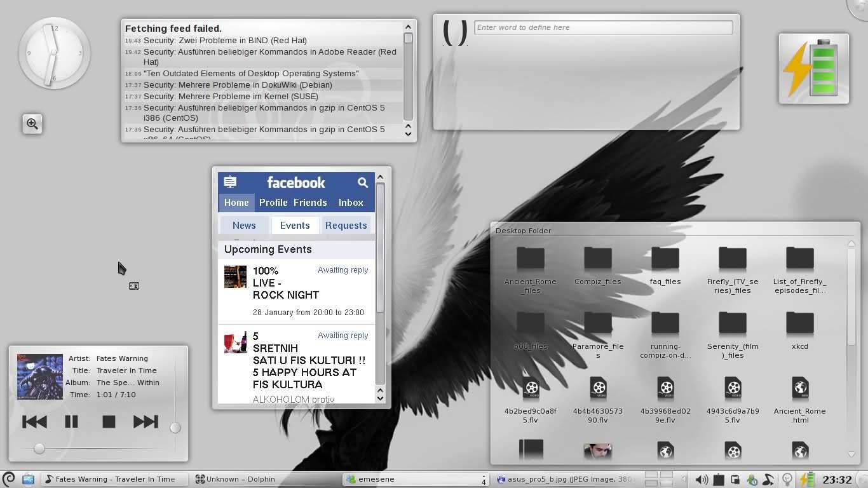Click the battery icon in the bottom panel
The width and height of the screenshot is (868, 488).
coord(806,479)
